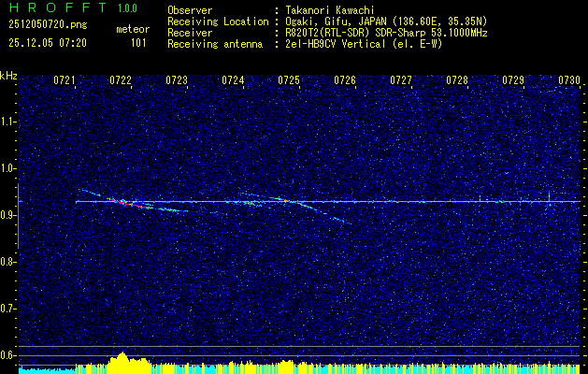This screenshot has height=374, width=588.
Task: Click the kHz axis unit label
Action: (x=8, y=76)
